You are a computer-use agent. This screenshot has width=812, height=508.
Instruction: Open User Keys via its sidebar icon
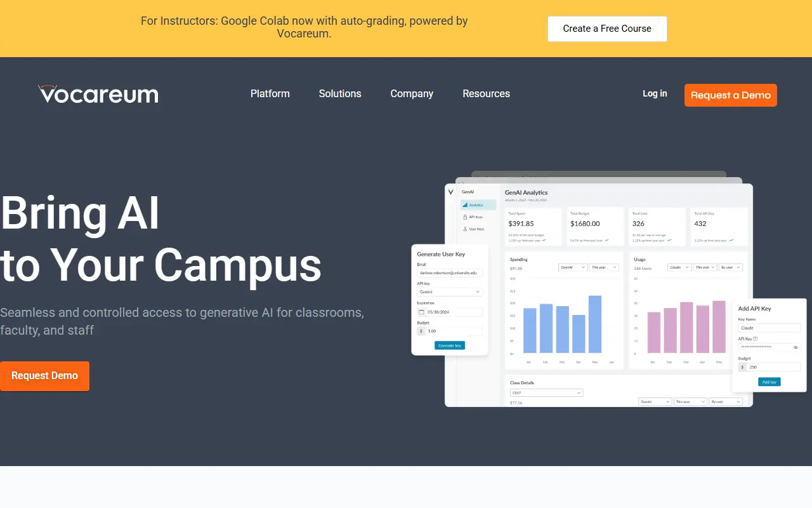click(x=465, y=229)
